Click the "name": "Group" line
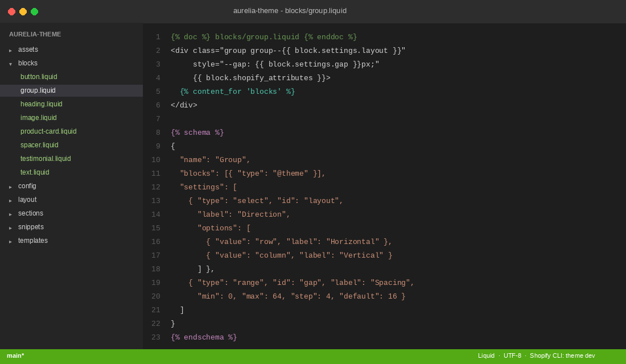The height and width of the screenshot is (364, 626). click(215, 160)
